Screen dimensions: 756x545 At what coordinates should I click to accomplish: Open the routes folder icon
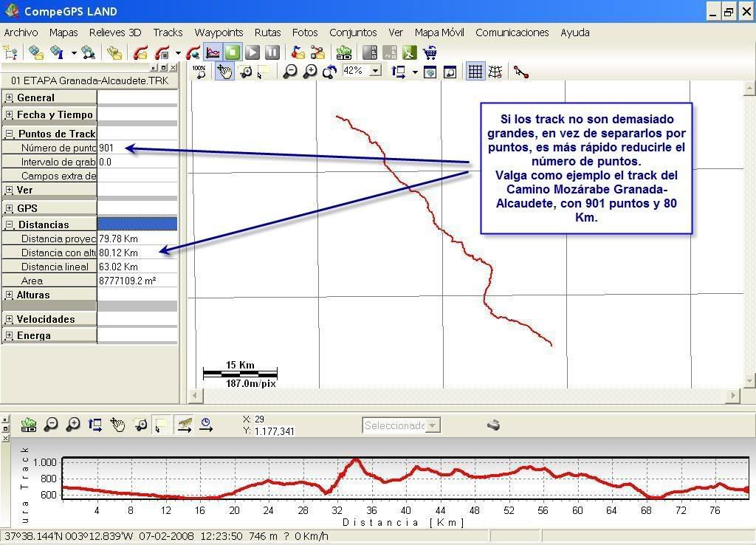(x=317, y=52)
